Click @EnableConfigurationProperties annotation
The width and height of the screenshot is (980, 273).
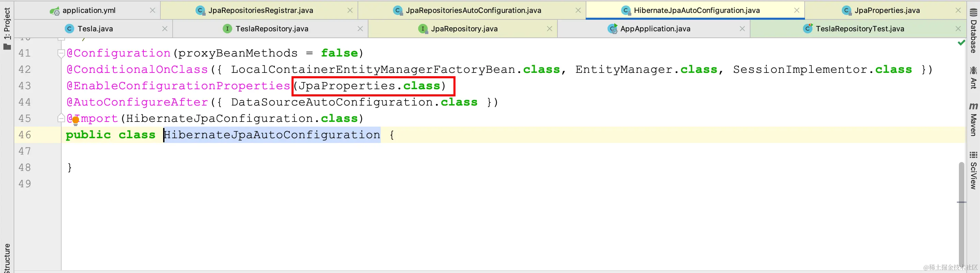(x=178, y=86)
